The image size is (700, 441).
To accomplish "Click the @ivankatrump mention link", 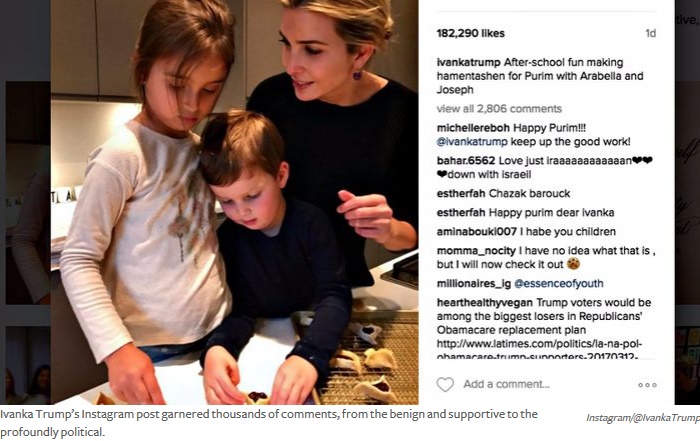I will (472, 142).
